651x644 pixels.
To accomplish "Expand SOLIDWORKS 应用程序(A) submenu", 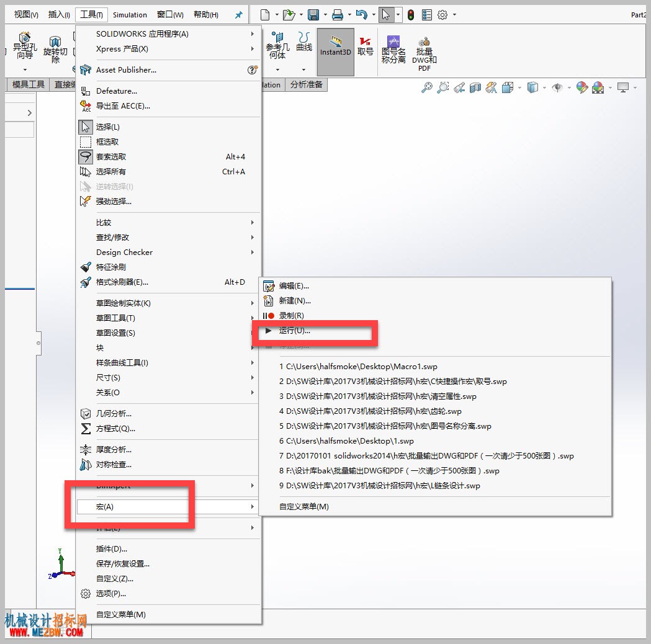I will [x=169, y=34].
